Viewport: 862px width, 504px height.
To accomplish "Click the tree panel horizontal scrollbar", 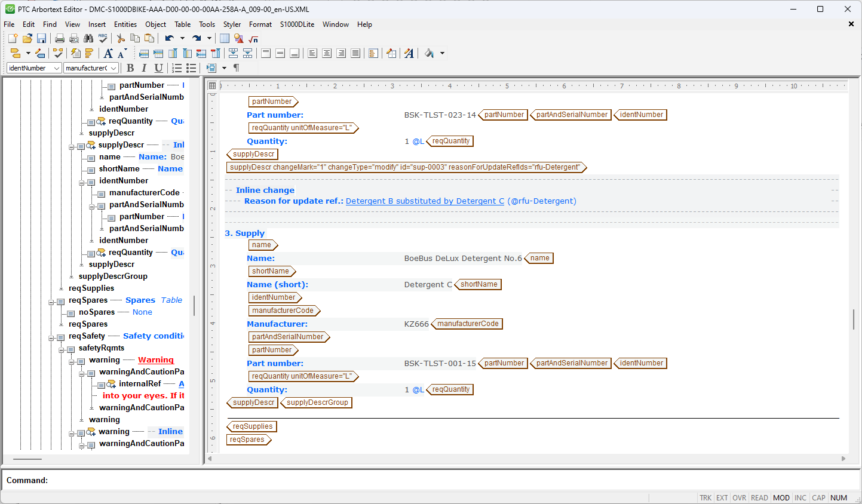I will [27, 459].
